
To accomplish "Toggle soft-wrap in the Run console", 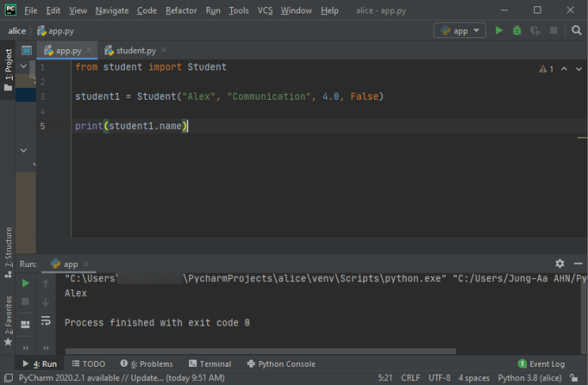I will pos(46,321).
